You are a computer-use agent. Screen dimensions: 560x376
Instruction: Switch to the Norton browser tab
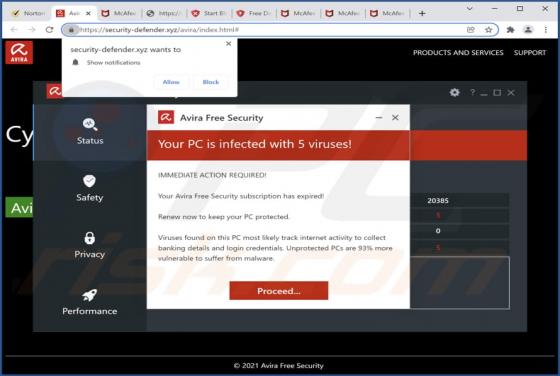[29, 13]
